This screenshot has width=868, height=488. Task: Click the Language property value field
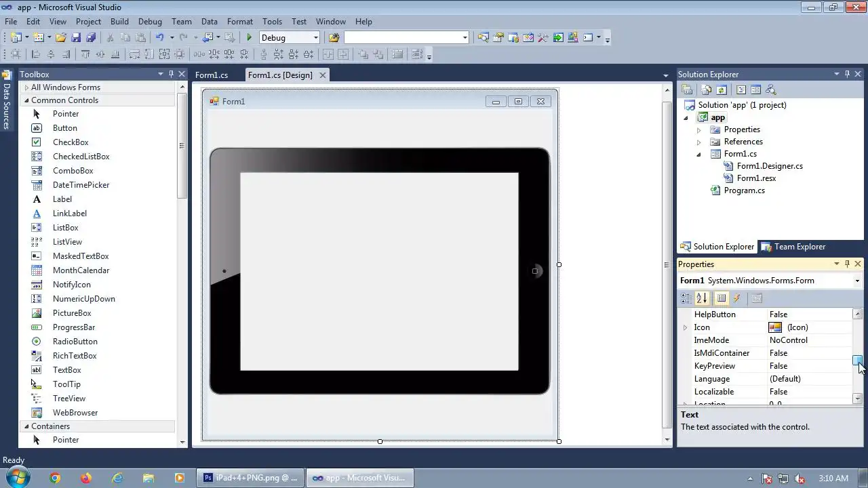(x=809, y=379)
